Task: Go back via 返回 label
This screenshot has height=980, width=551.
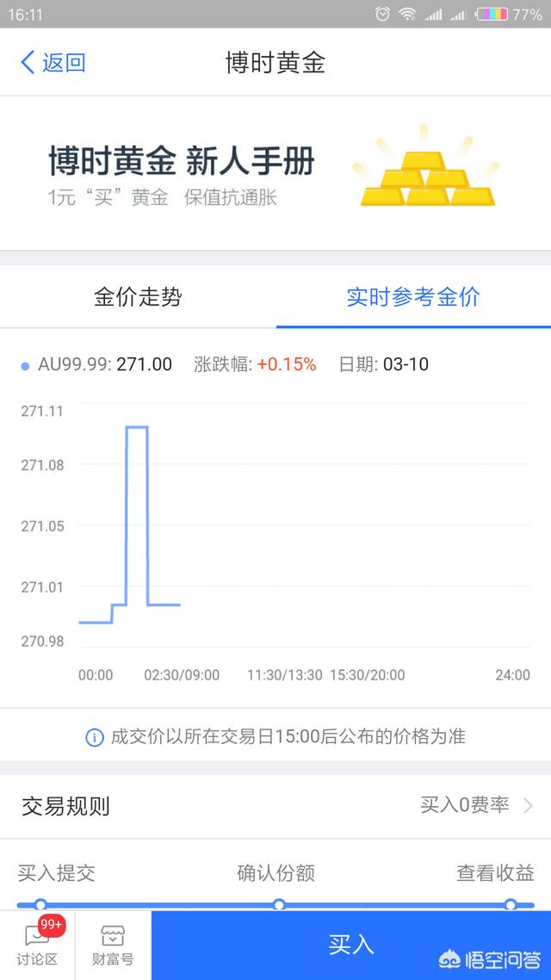Action: click(64, 63)
